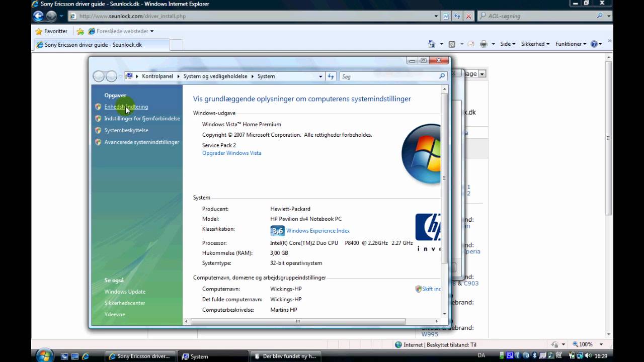Screen dimensions: 644x362
Task: Open Sikkerhedscenter link
Action: 125,303
